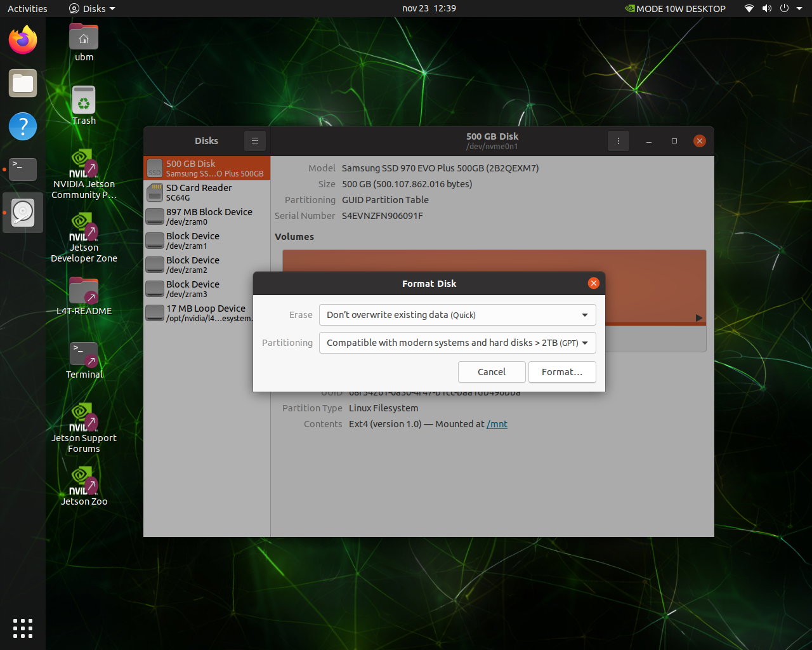Screen dimensions: 812x650
Task: Open the system status menu arrow
Action: pyautogui.click(x=800, y=9)
